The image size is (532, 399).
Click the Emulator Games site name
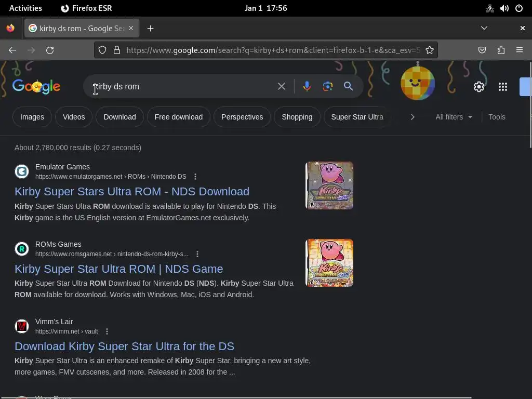pos(62,167)
